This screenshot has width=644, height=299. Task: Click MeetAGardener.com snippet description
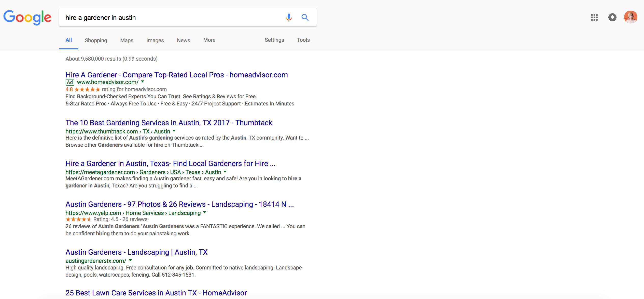(x=184, y=182)
